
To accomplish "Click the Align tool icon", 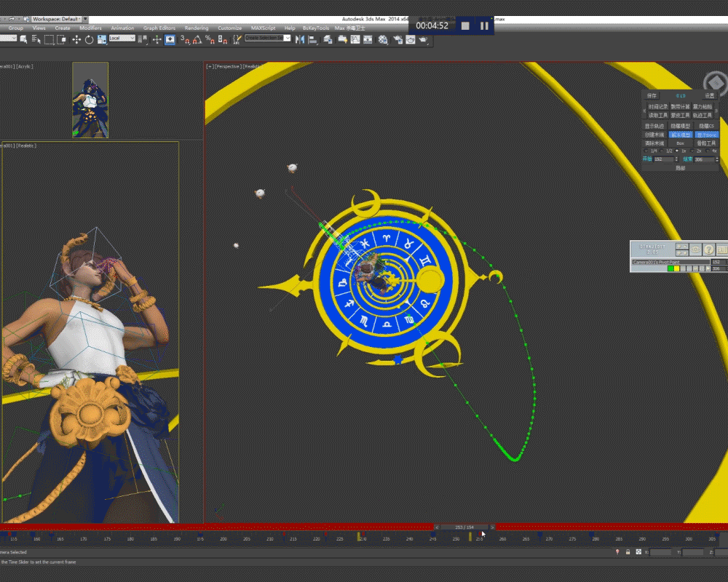I will pyautogui.click(x=313, y=40).
